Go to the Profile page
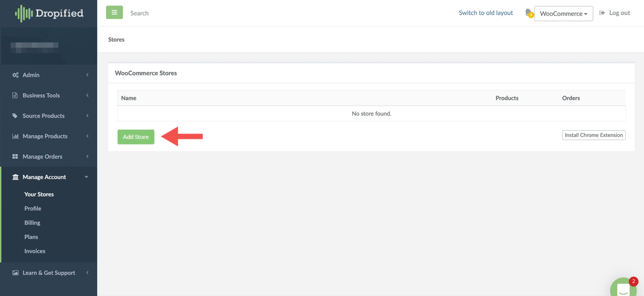The image size is (644, 296). (x=33, y=208)
